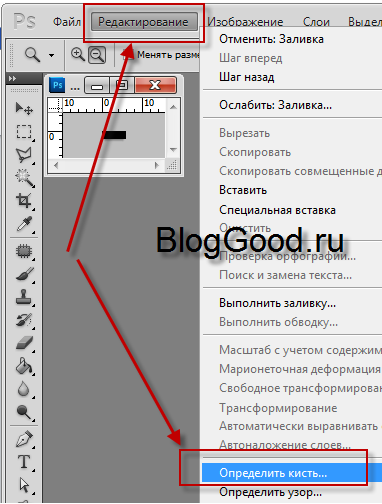Viewport: 382px width, 504px height.
Task: Click document vertical scrollbar up arrow
Action: pos(173,107)
